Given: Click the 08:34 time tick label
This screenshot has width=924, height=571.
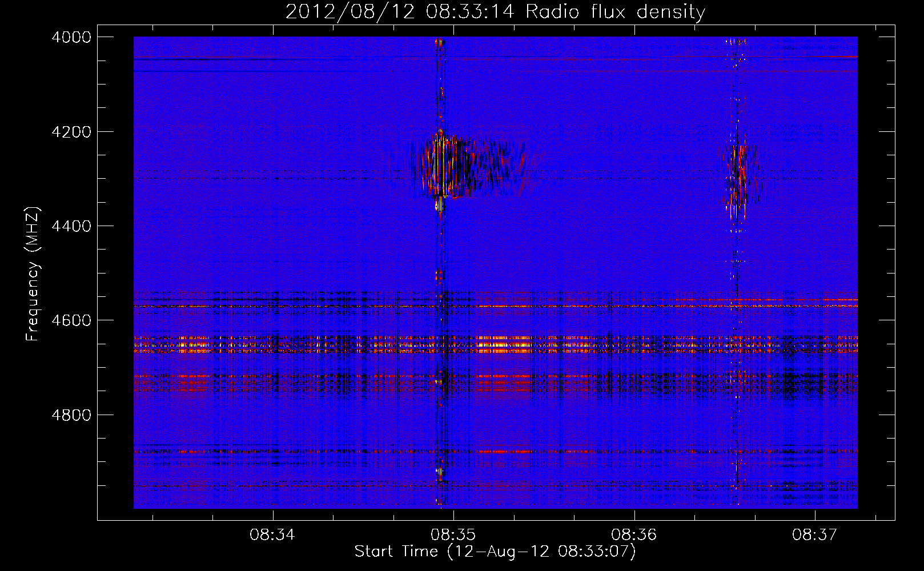Looking at the screenshot, I should click(272, 534).
